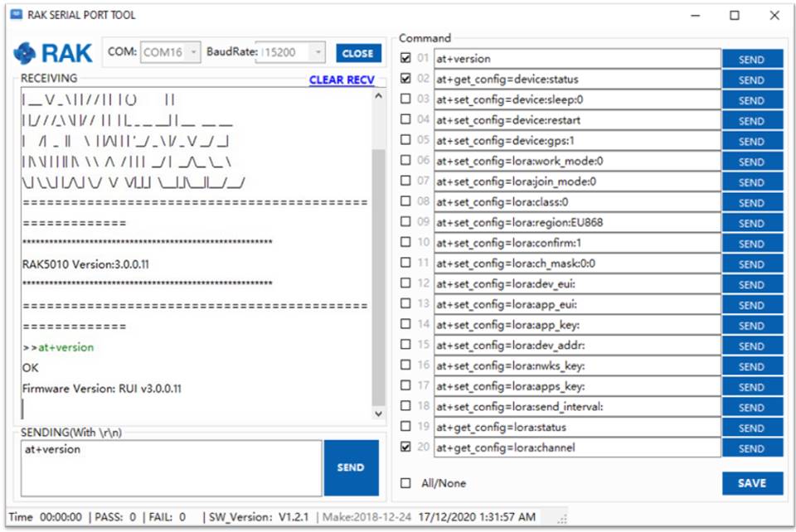Click the date-time 17/12/2020 status entry
The width and height of the screenshot is (796, 532).
coord(477,517)
